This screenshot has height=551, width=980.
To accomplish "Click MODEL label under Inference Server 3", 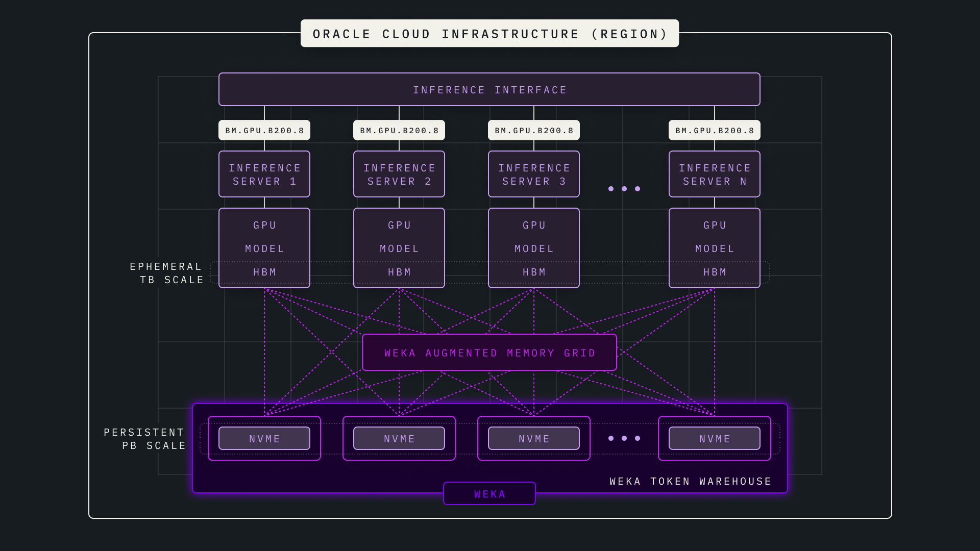I will (x=533, y=249).
